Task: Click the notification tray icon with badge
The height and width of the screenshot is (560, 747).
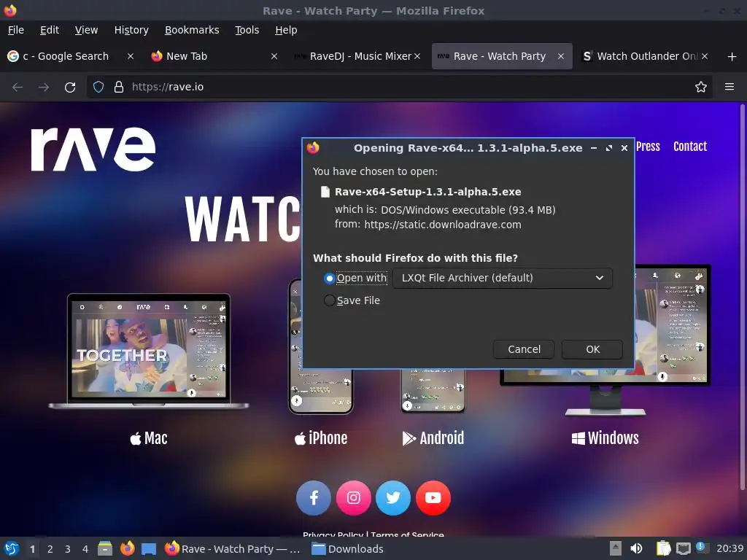Action: point(703,548)
